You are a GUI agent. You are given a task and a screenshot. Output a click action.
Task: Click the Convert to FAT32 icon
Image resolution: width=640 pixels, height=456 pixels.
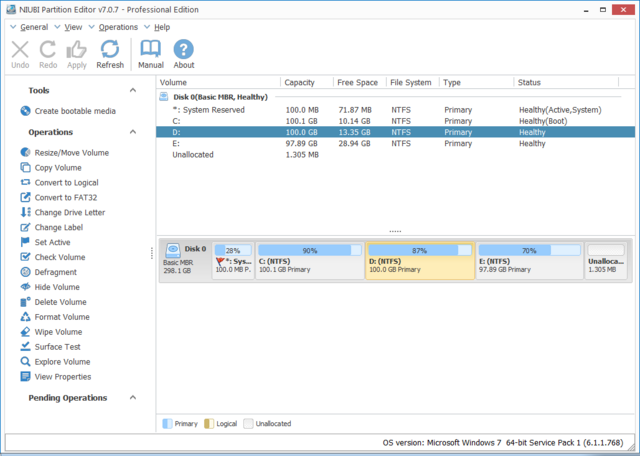pyautogui.click(x=25, y=198)
